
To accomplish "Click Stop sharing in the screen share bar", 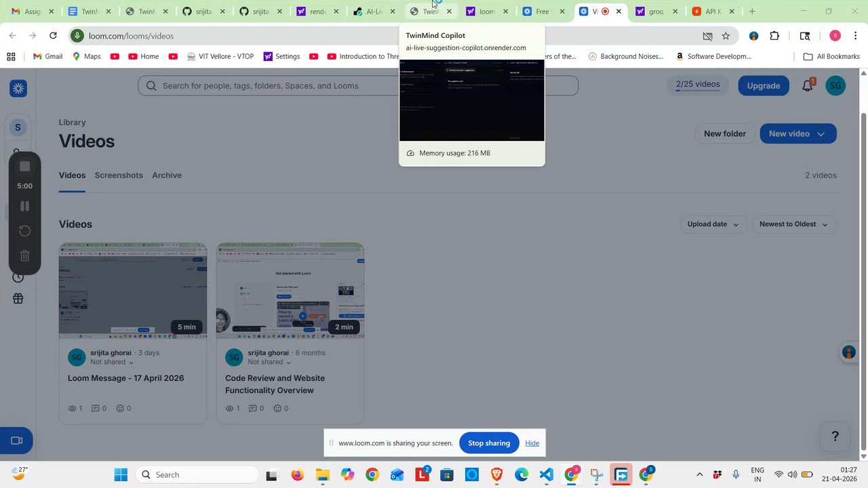I will [x=489, y=443].
